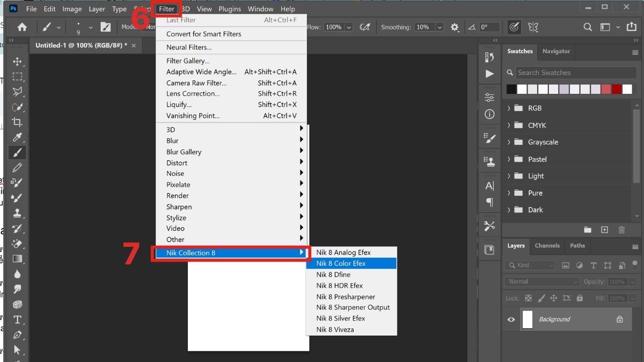This screenshot has width=644, height=362.
Task: Expand the Light swatch group
Action: [509, 176]
